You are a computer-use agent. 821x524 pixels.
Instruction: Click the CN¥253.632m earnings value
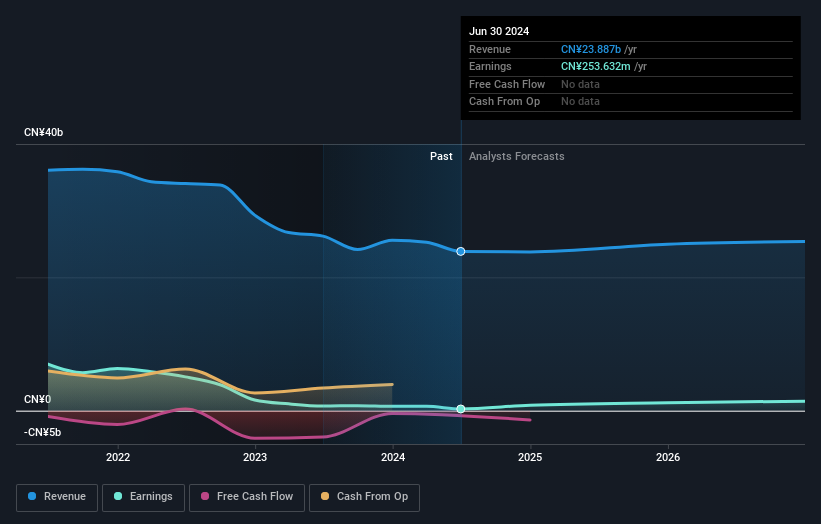[596, 66]
